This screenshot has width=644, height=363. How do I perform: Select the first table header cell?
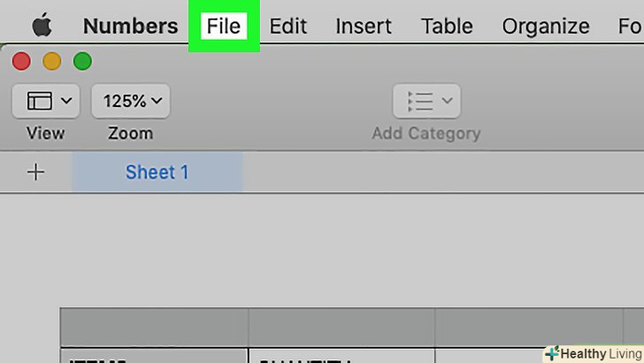point(154,327)
